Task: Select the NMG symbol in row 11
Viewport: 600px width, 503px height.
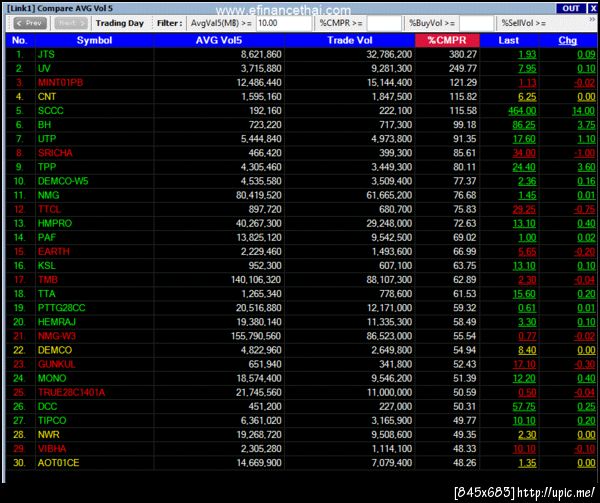Action: point(48,195)
